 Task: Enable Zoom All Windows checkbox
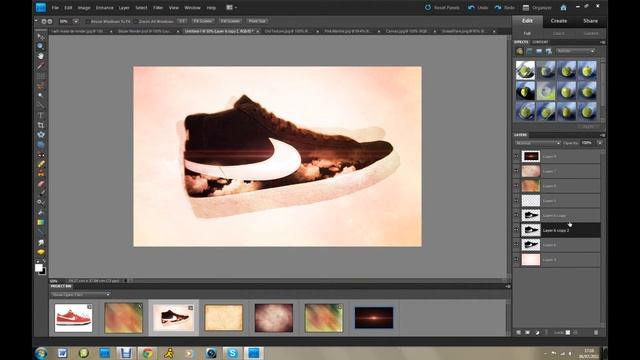point(136,21)
